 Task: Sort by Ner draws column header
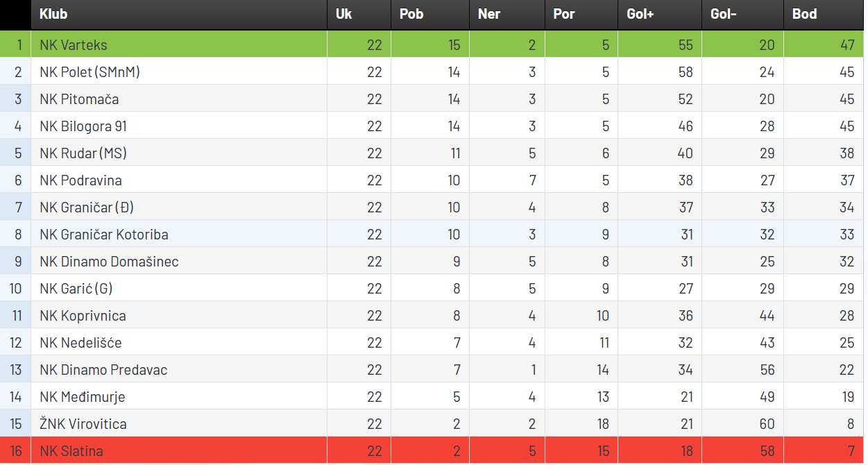tap(488, 14)
